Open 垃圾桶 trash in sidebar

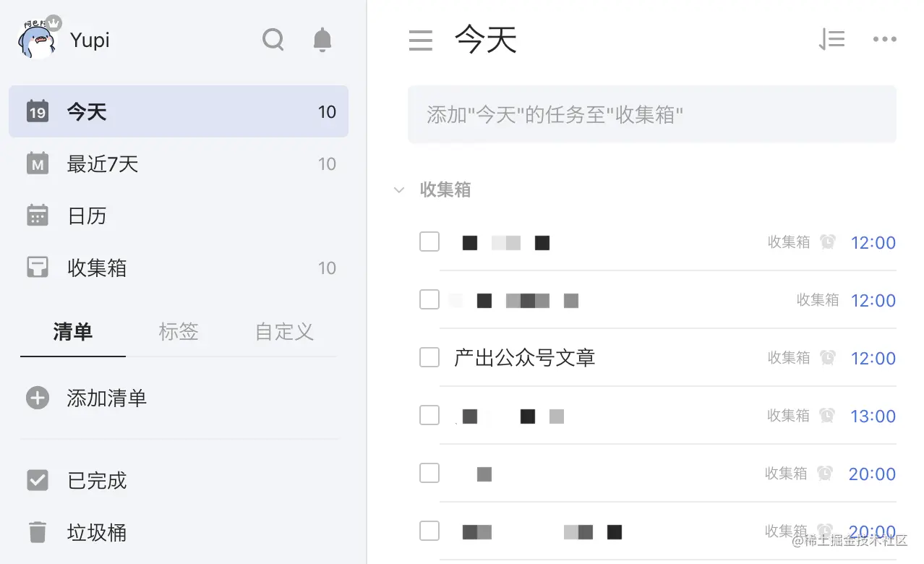(x=179, y=532)
